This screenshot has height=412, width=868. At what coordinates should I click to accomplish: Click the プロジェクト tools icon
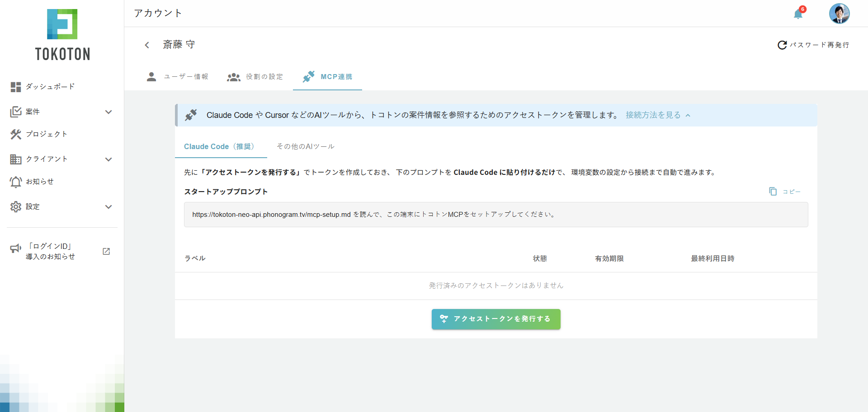coord(16,134)
